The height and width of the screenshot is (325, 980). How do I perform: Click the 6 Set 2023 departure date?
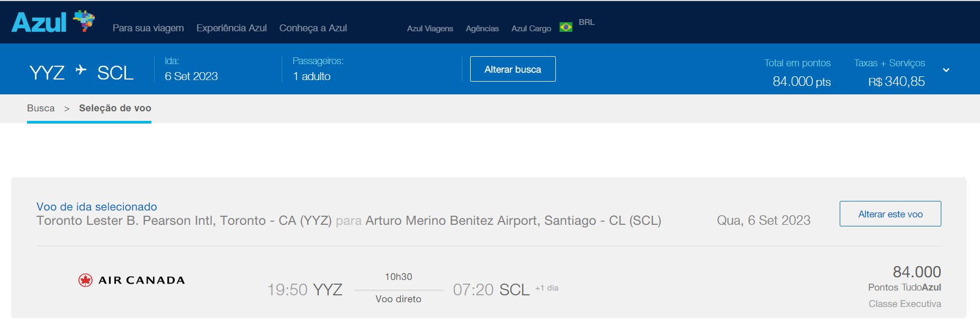pyautogui.click(x=191, y=76)
